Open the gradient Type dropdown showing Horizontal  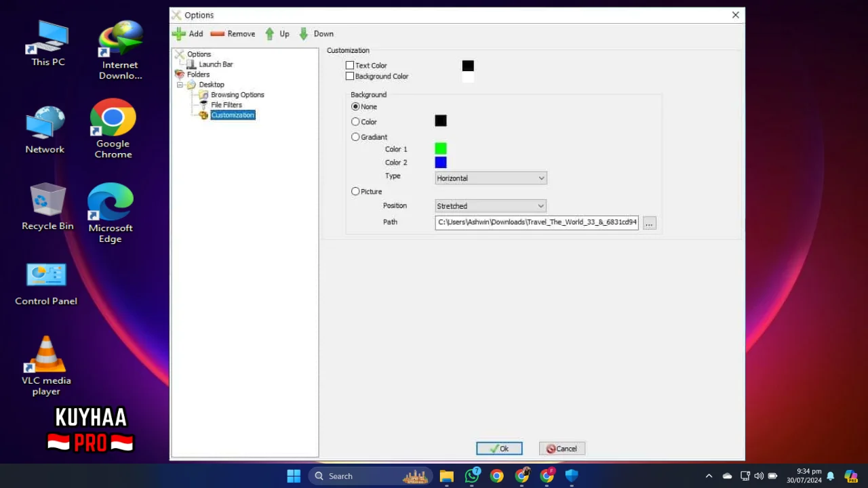(x=491, y=178)
